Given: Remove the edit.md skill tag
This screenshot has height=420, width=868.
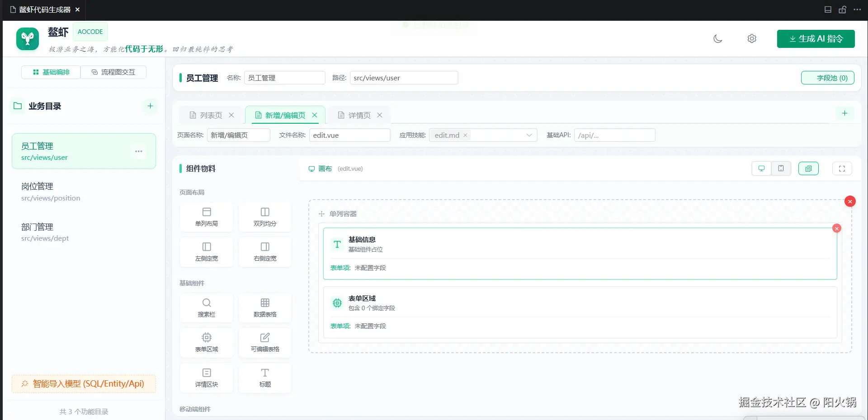Looking at the screenshot, I should pos(465,135).
